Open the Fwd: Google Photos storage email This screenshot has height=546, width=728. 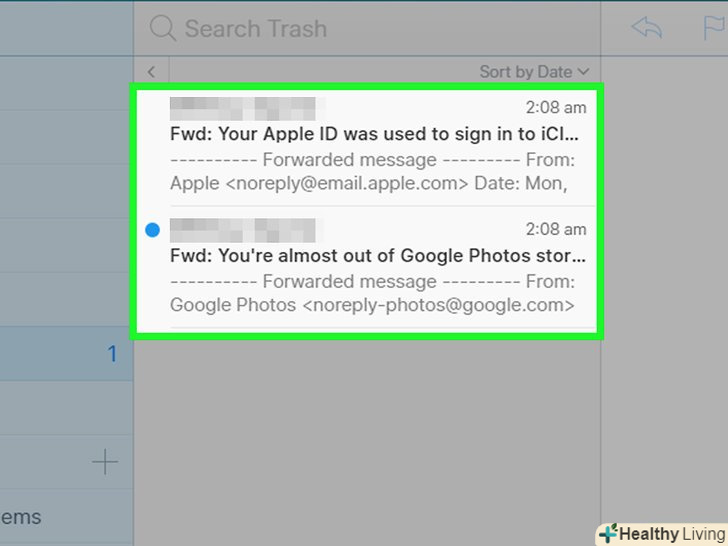pyautogui.click(x=377, y=255)
